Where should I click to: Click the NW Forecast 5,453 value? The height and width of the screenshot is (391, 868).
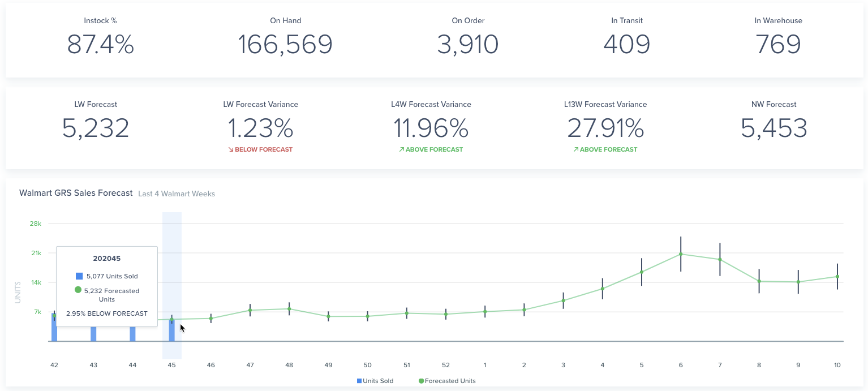coord(774,128)
